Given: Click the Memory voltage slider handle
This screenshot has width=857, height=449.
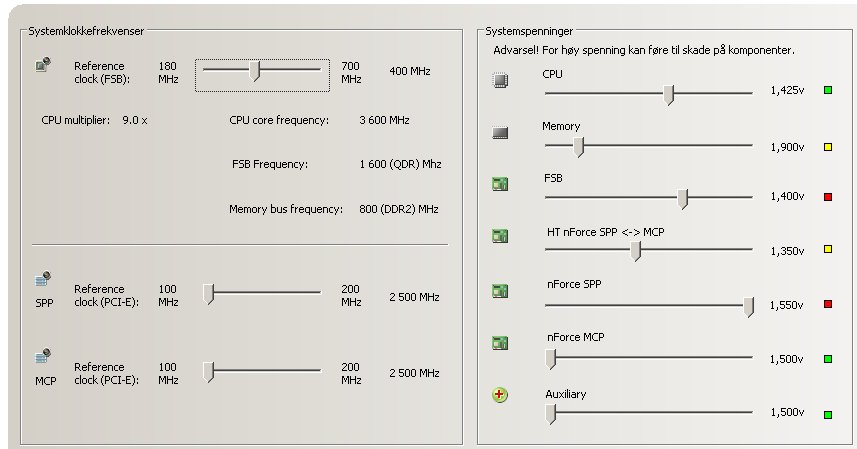Looking at the screenshot, I should 579,147.
